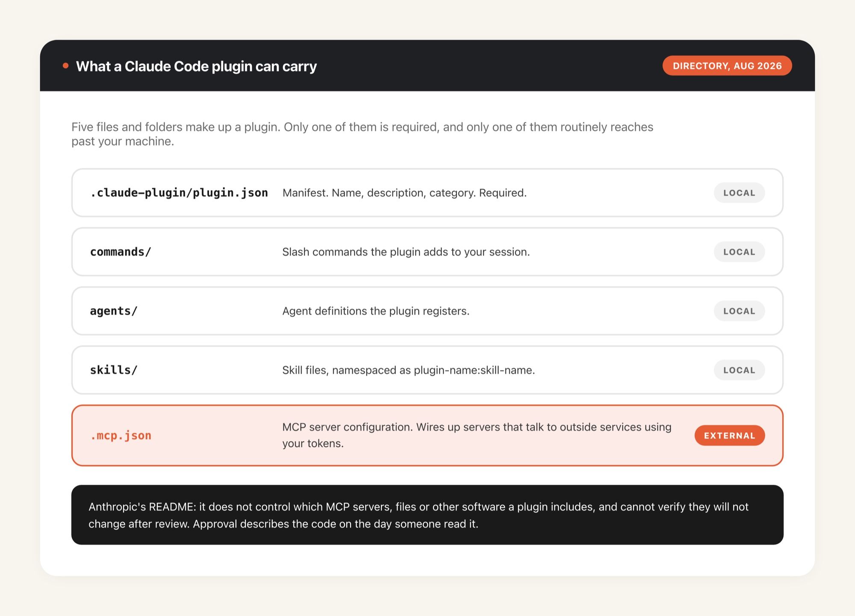
Task: Select the "commands/" folder name
Action: [x=121, y=252]
